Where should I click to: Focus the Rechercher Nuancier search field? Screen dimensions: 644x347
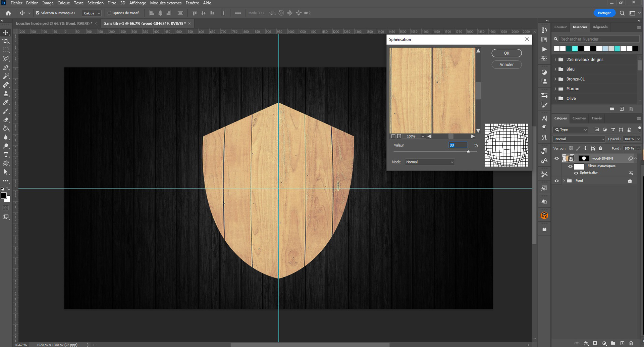(599, 39)
